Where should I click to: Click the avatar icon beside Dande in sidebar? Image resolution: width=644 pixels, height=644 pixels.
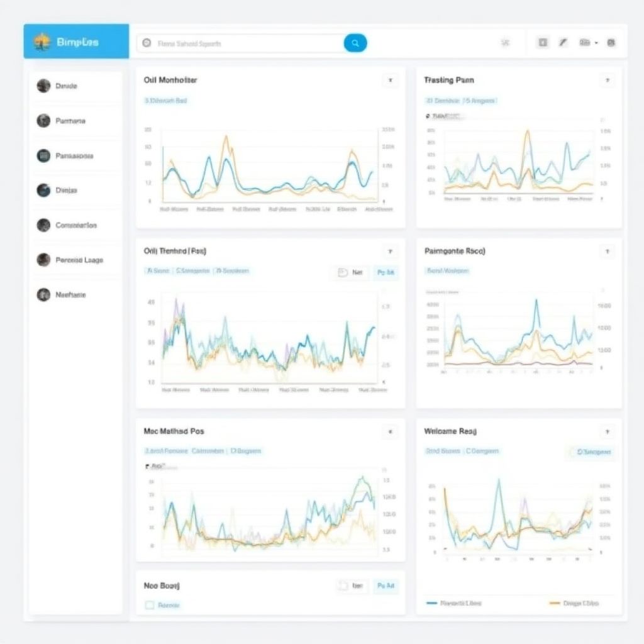click(x=43, y=86)
